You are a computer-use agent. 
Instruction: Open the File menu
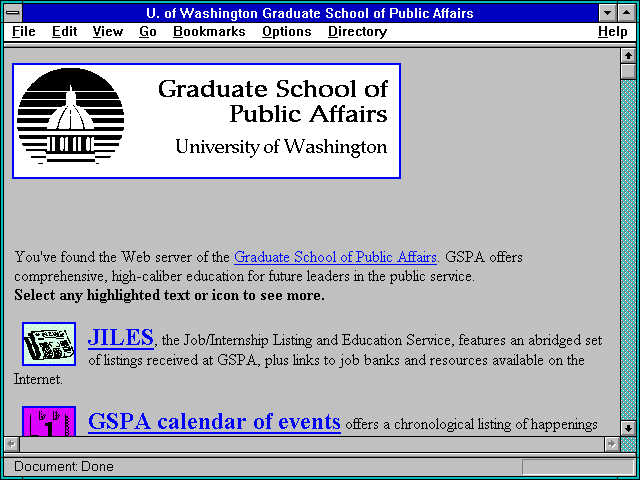pos(24,31)
